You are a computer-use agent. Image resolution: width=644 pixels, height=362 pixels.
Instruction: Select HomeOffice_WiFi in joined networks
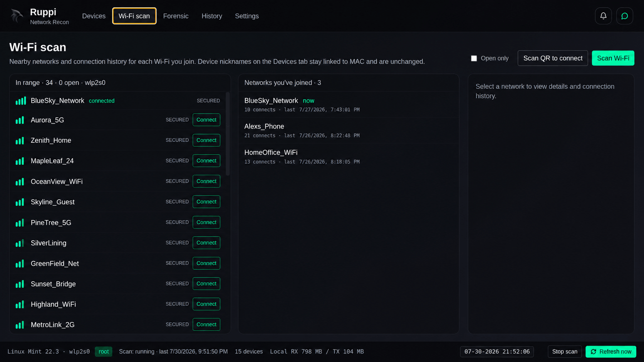tap(348, 157)
